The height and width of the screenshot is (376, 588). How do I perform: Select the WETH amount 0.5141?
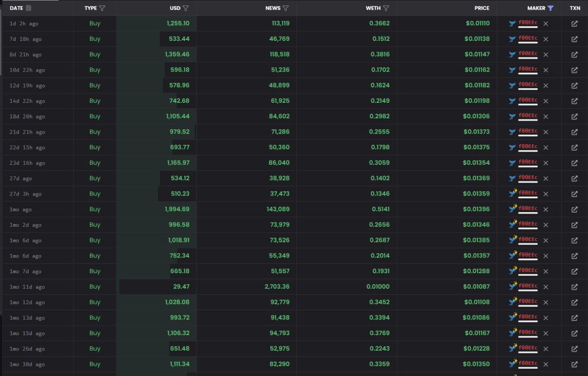click(381, 210)
